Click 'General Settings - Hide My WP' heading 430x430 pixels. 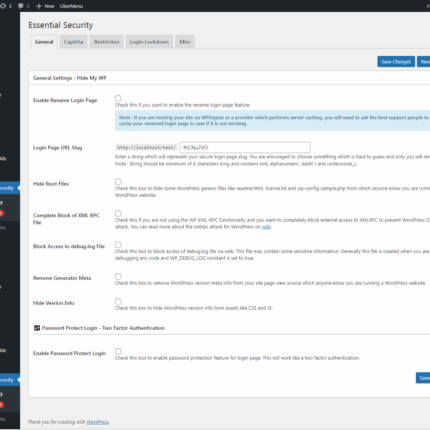[x=70, y=78]
